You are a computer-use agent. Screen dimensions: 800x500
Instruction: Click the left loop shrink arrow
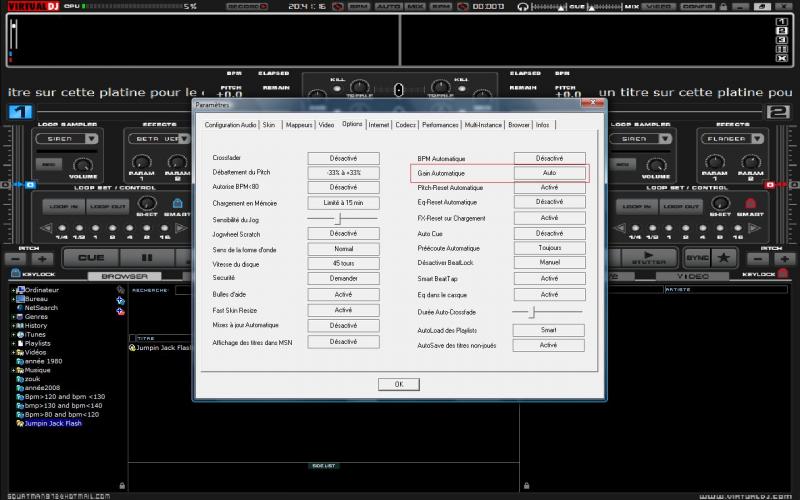(x=46, y=228)
